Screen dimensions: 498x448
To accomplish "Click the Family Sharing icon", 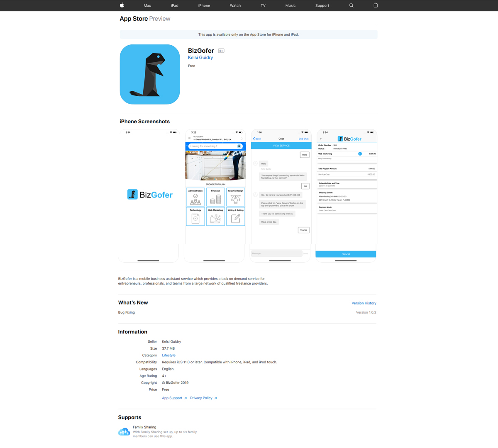I will [x=124, y=432].
